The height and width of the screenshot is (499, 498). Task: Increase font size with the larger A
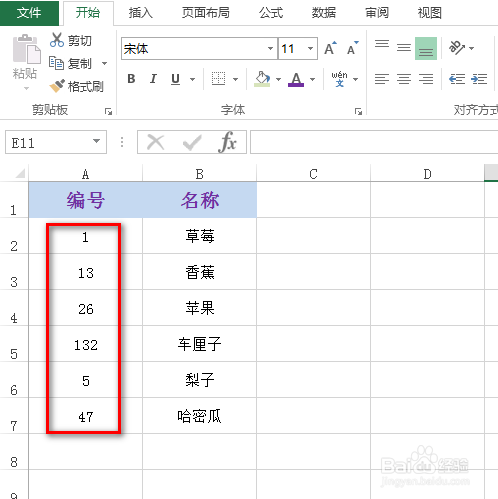[x=330, y=49]
